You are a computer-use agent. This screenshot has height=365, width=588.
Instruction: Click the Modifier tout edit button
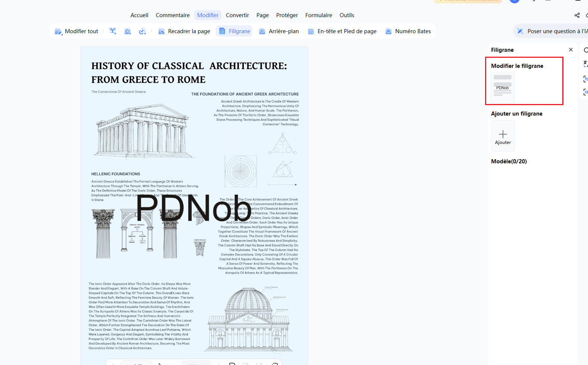[76, 31]
